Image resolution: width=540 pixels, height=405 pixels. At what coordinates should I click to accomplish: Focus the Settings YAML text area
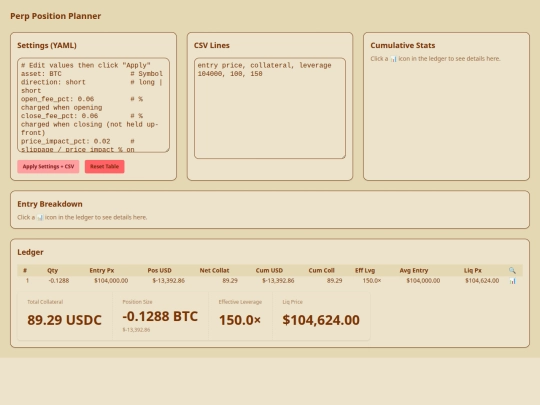coord(93,105)
